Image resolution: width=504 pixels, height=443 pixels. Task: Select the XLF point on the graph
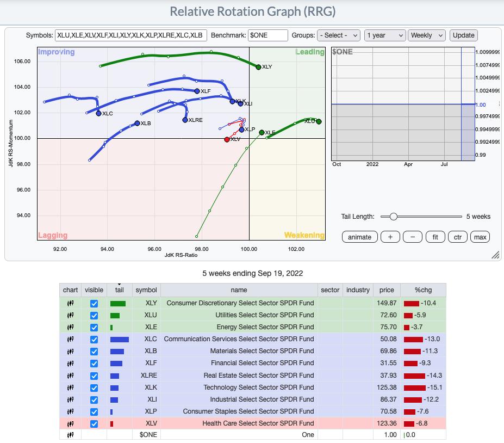(197, 91)
